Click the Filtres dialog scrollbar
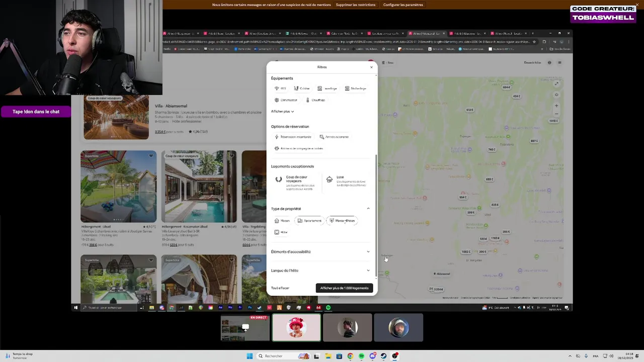This screenshot has width=644, height=362. click(x=376, y=216)
